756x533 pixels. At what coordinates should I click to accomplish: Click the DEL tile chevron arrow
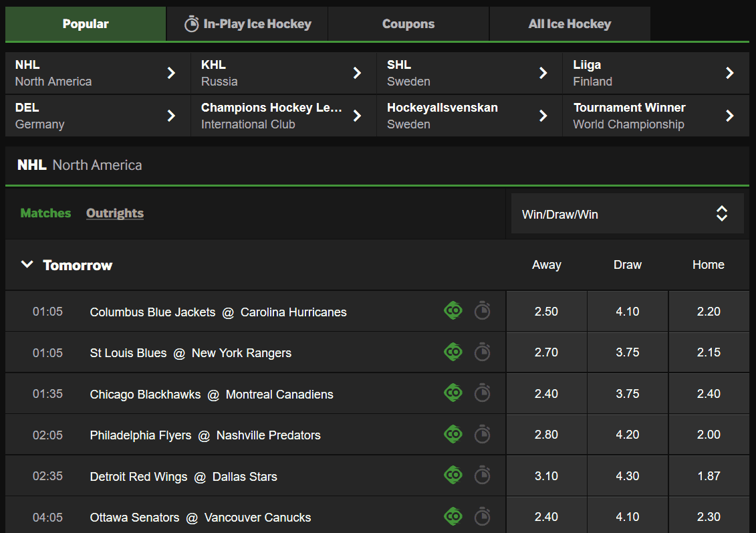[x=171, y=116]
